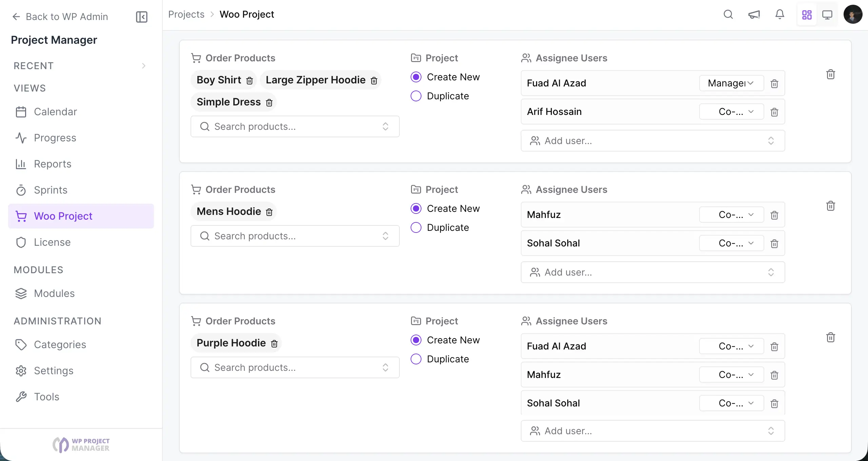Delete Arif Hossain assignee

click(x=774, y=112)
